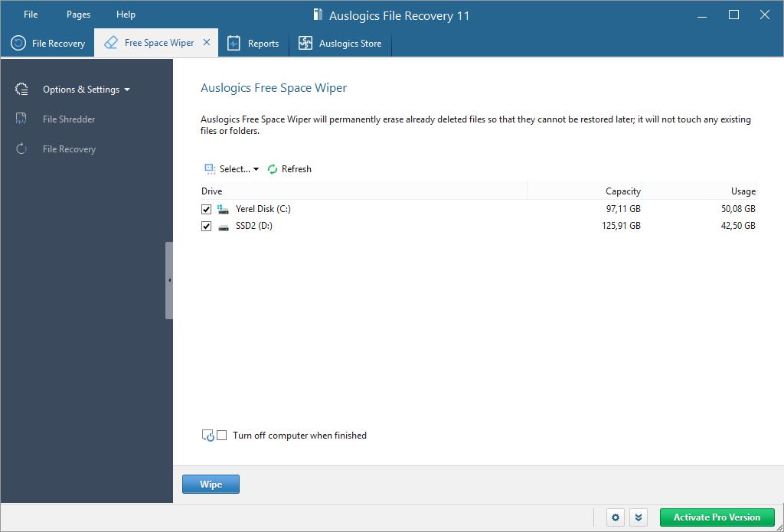Open the Select... drive dropdown

[231, 169]
